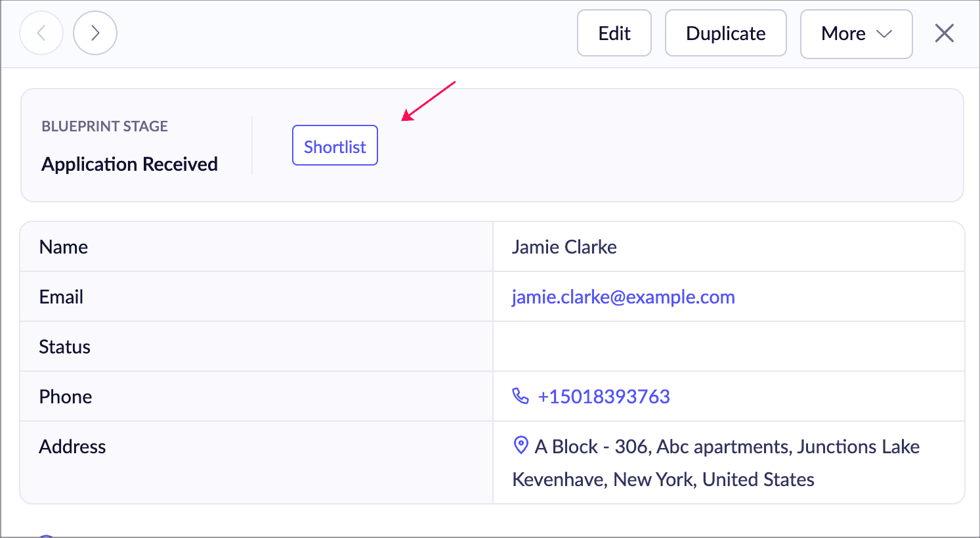Click the empty Status field value
This screenshot has width=980, height=538.
(x=728, y=347)
